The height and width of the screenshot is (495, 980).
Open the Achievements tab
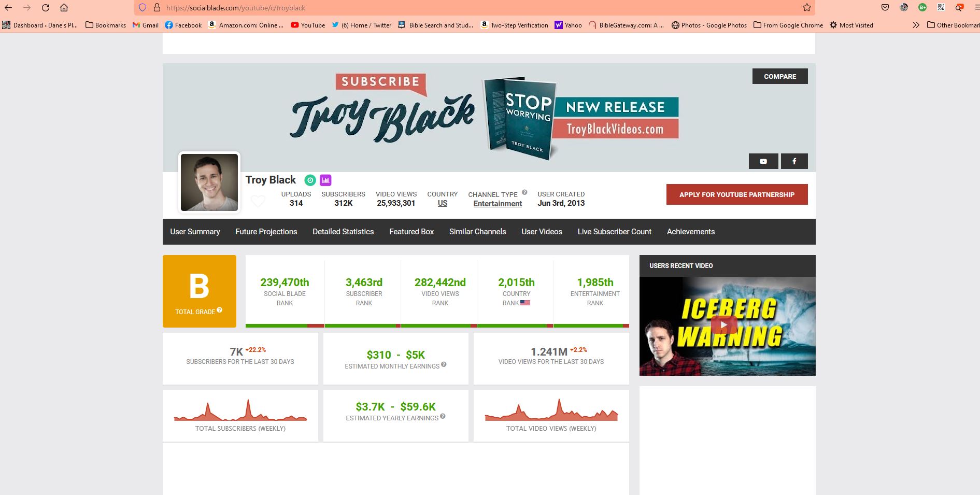coord(691,232)
